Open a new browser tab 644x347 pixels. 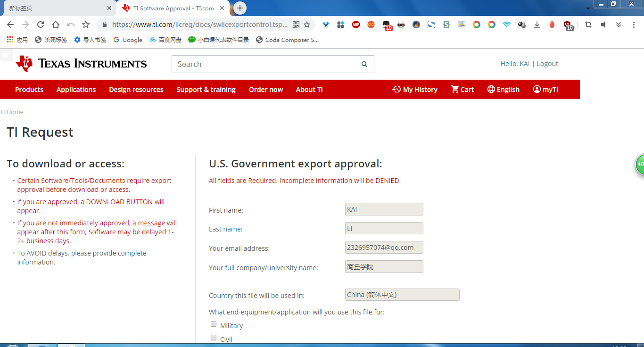tap(240, 8)
